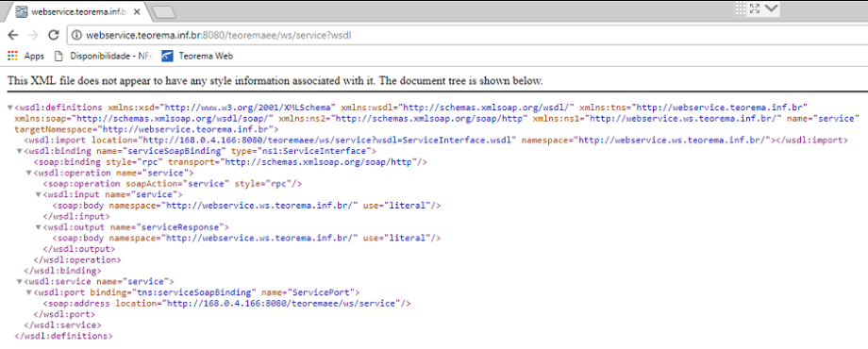The height and width of the screenshot is (349, 868).
Task: Open the Apps grid shortcut
Action: 12,56
